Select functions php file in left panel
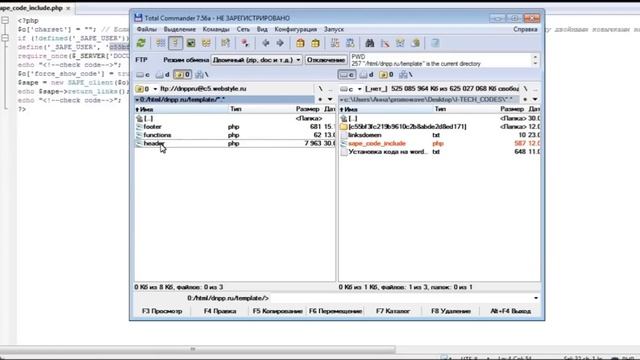Image resolution: width=640 pixels, height=360 pixels. (235, 135)
